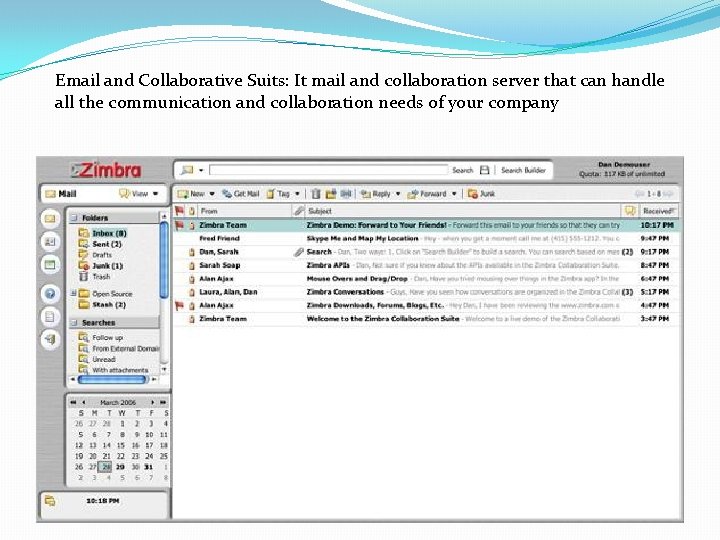Click the Delete trash can toolbar icon

coord(315,194)
